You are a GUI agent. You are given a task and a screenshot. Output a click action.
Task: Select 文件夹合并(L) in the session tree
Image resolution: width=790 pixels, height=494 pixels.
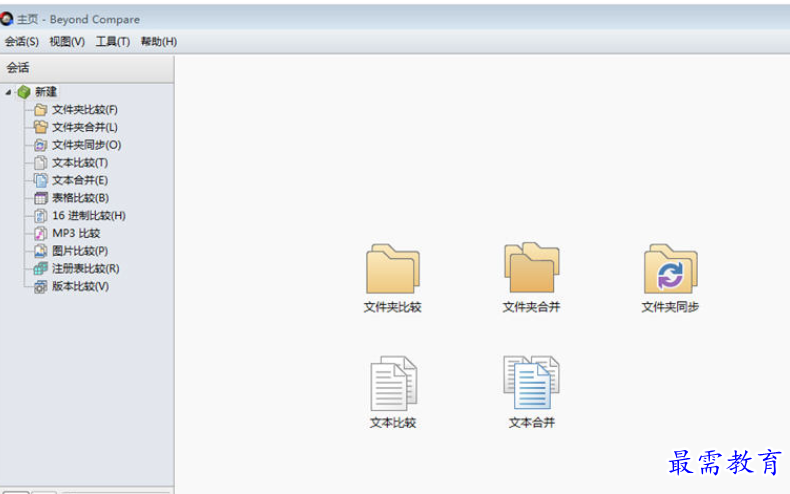click(85, 127)
